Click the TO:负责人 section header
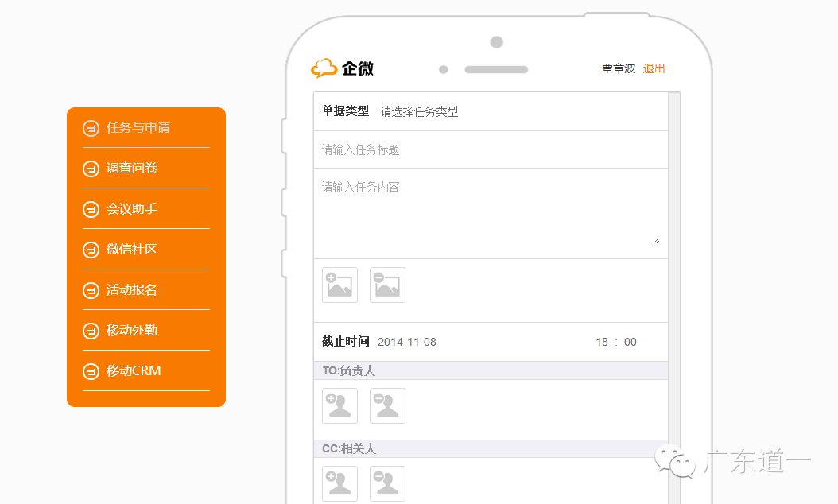The height and width of the screenshot is (504, 838). (x=491, y=370)
